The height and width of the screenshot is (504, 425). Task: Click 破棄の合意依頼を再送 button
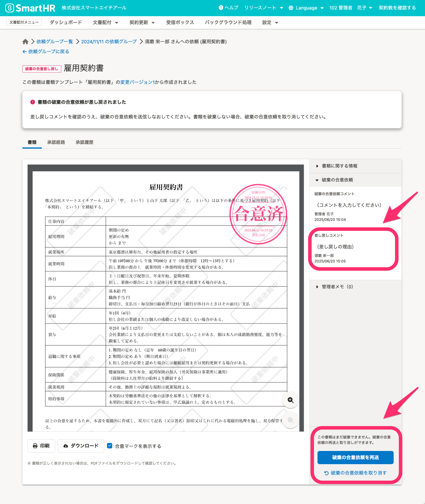(x=355, y=457)
